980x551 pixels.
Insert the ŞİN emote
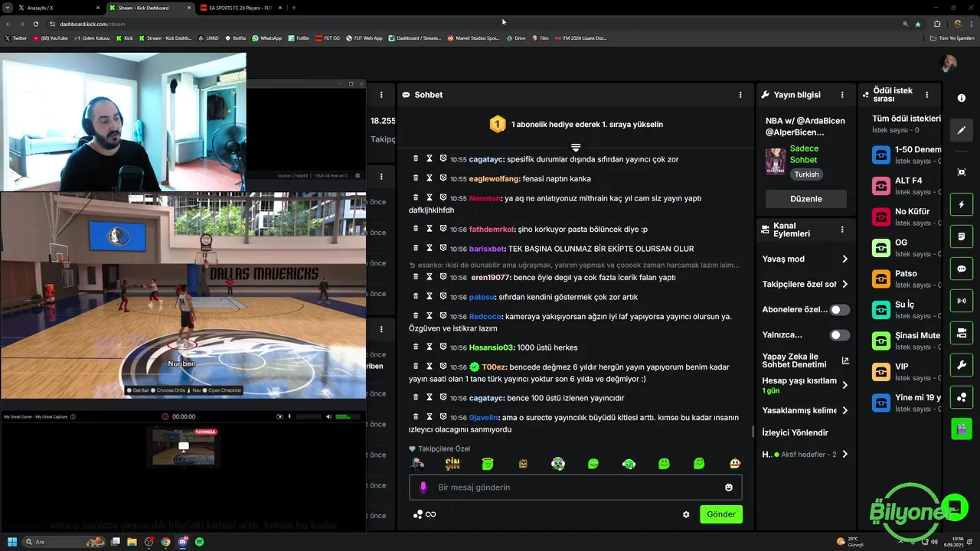point(452,464)
